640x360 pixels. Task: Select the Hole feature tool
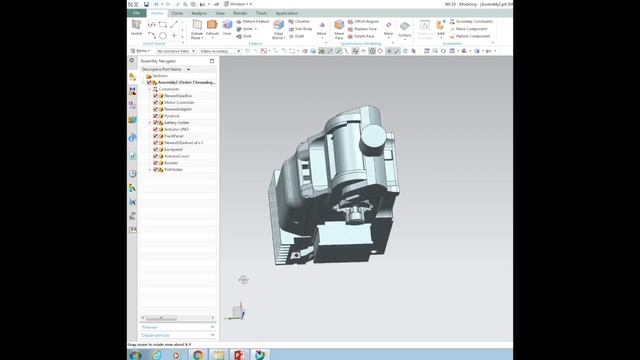click(227, 28)
